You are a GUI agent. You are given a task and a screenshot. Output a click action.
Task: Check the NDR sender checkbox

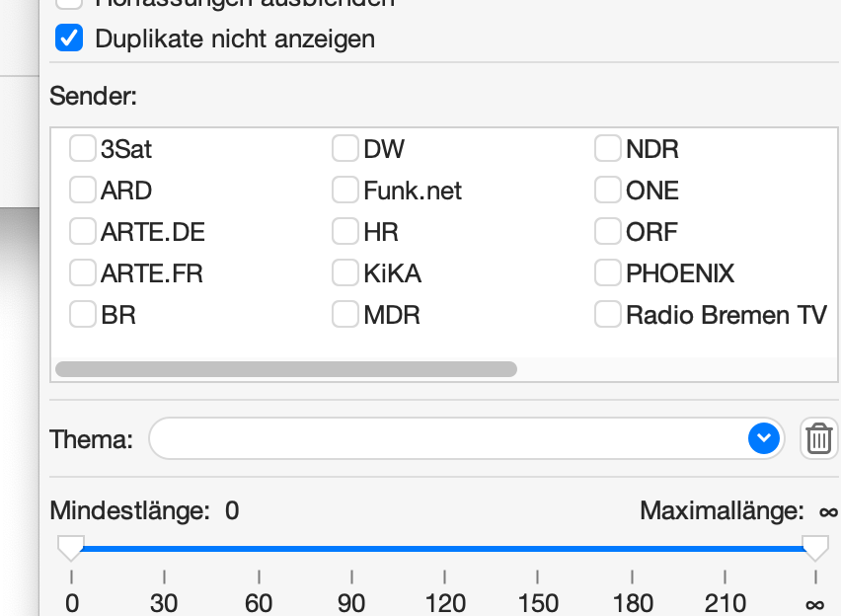tap(608, 149)
